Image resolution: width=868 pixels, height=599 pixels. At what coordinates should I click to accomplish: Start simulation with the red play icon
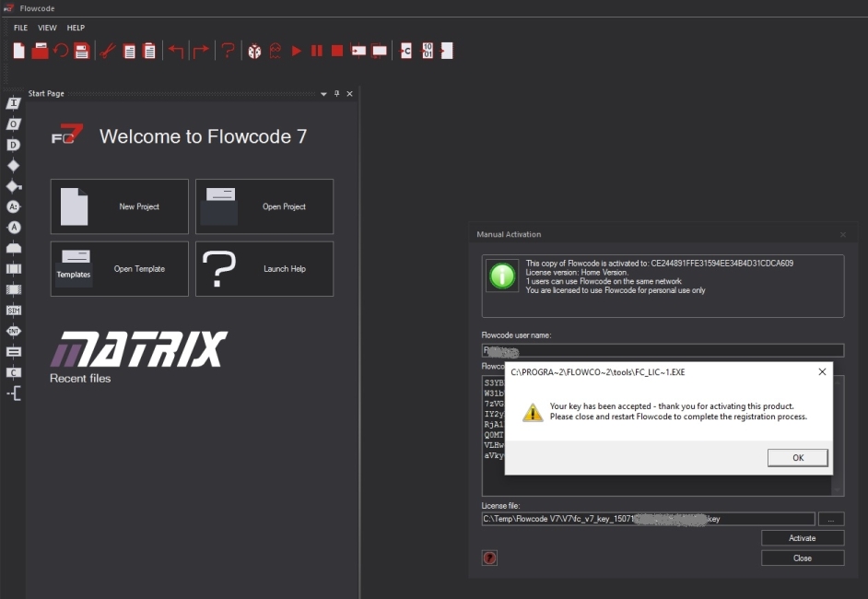[297, 51]
